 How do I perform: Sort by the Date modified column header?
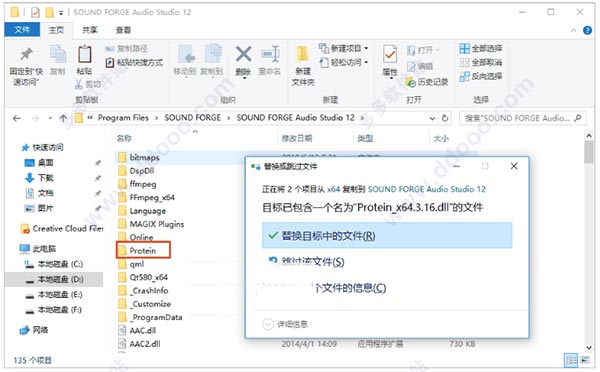[297, 139]
